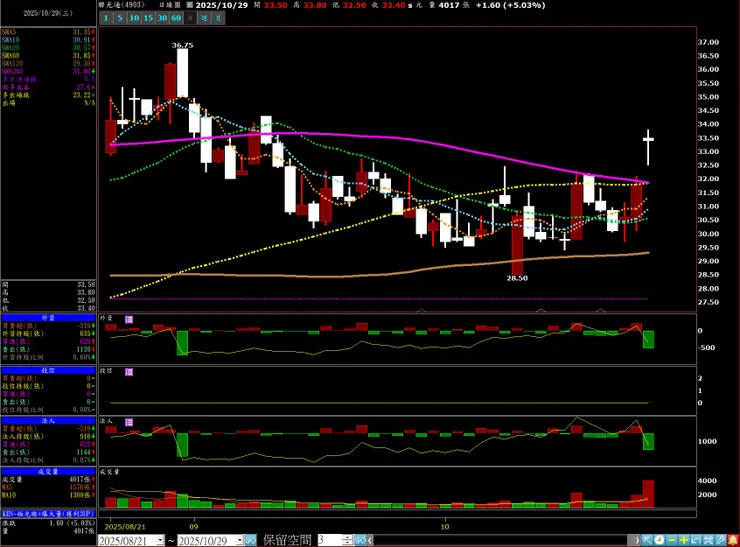Zoom out with the yellow minus icon
This screenshot has width=740, height=547.
[x=672, y=539]
